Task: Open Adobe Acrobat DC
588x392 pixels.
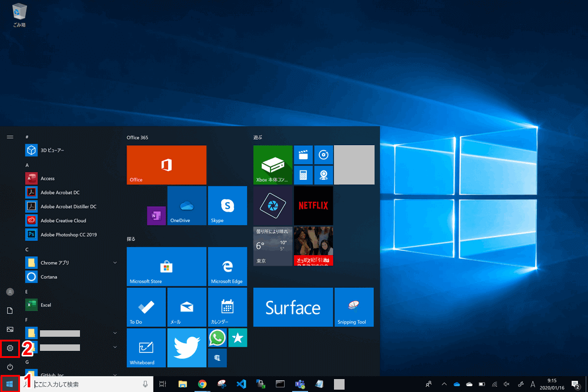Action: click(71, 193)
